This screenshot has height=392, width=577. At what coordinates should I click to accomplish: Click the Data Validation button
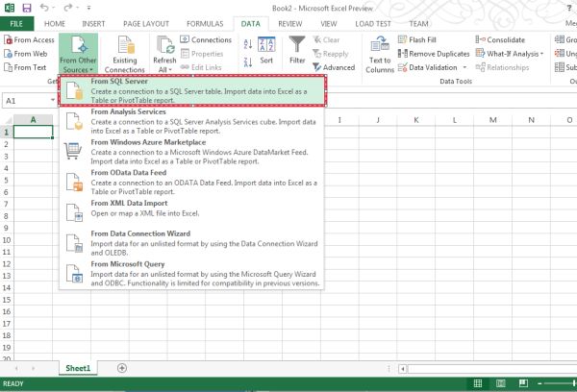pos(428,67)
